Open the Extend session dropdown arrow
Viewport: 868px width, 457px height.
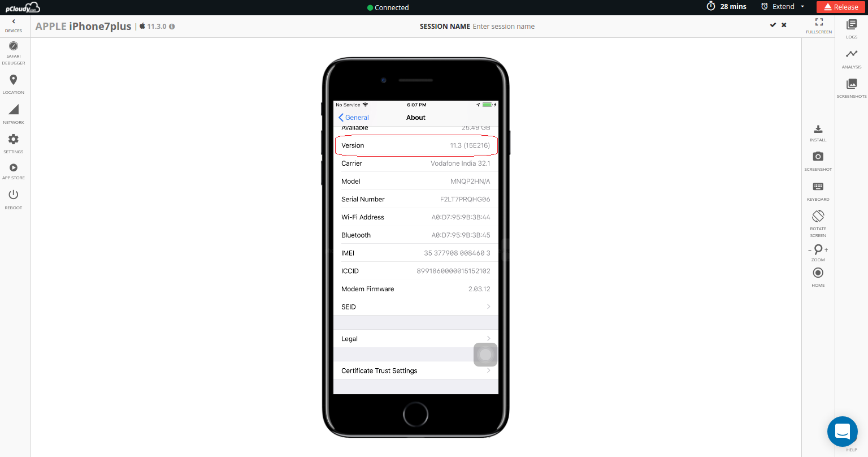coord(802,7)
